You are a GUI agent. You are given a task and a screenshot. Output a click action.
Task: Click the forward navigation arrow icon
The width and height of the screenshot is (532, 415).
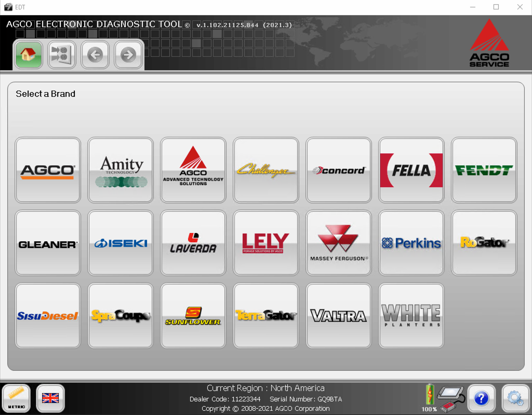pos(128,54)
